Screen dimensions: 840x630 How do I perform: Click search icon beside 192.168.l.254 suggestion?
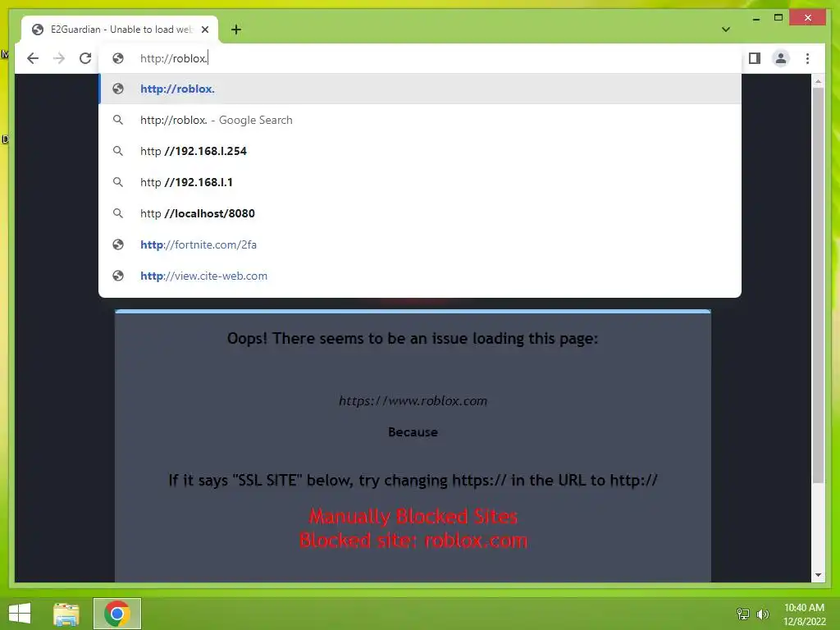(118, 151)
